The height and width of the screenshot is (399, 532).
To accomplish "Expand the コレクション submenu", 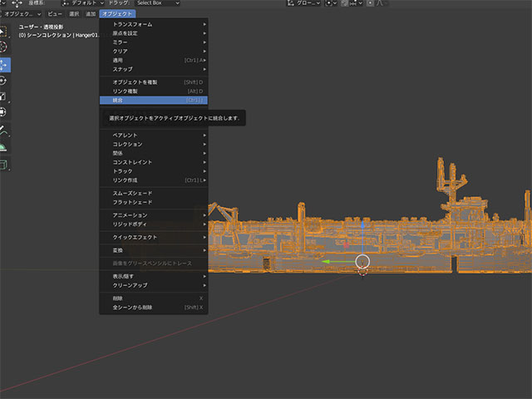I will tap(153, 144).
